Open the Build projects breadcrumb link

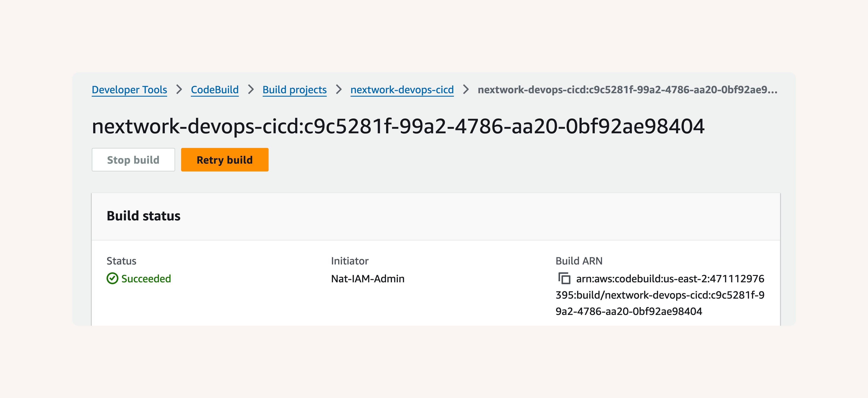(x=294, y=90)
